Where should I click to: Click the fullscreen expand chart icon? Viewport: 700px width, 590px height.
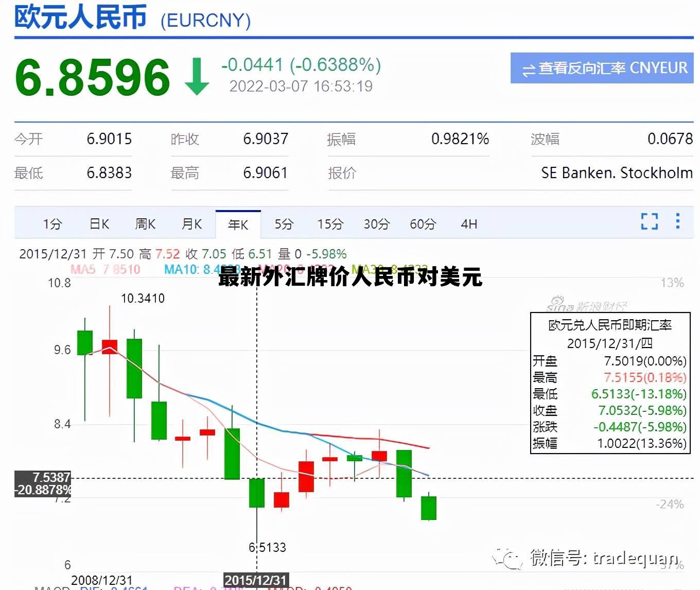pos(649,221)
